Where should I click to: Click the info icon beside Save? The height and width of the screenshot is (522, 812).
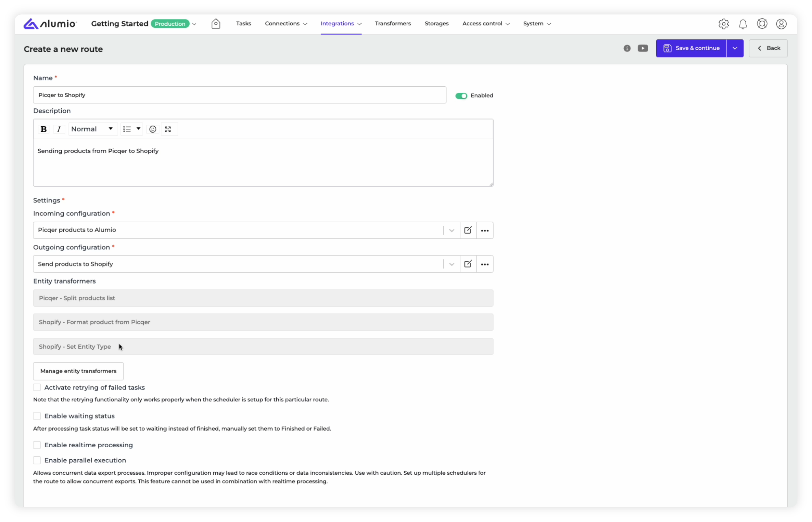tap(627, 48)
